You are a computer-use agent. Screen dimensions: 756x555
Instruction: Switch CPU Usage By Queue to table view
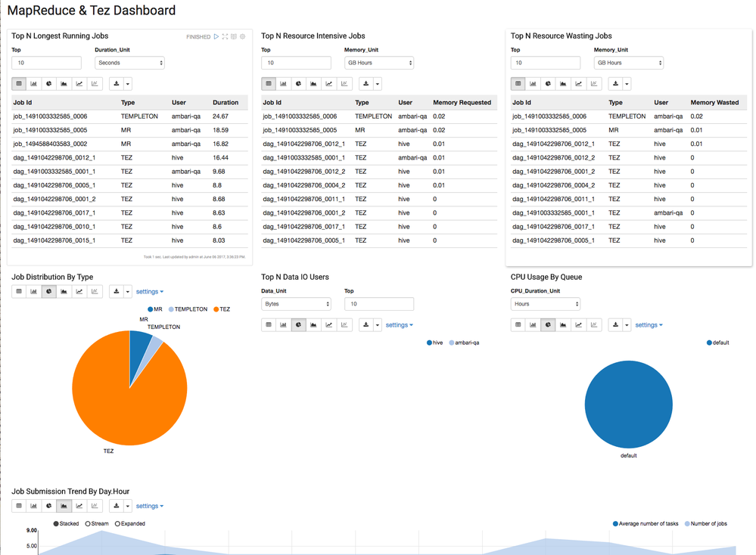point(518,325)
